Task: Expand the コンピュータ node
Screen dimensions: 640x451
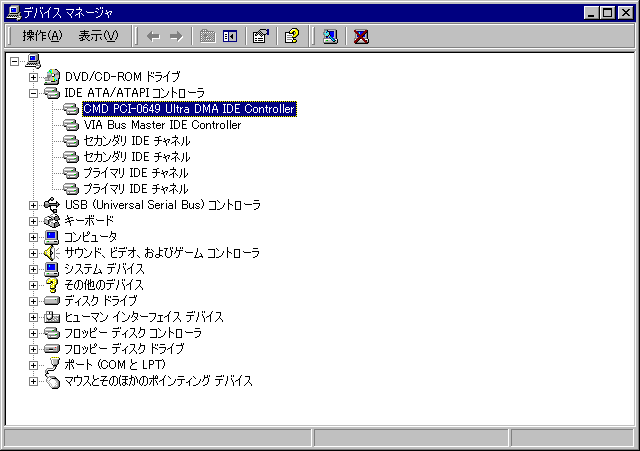Action: click(33, 237)
